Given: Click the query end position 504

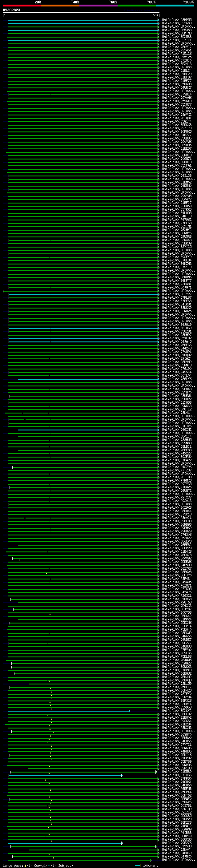Looking at the screenshot, I should coord(155,15).
